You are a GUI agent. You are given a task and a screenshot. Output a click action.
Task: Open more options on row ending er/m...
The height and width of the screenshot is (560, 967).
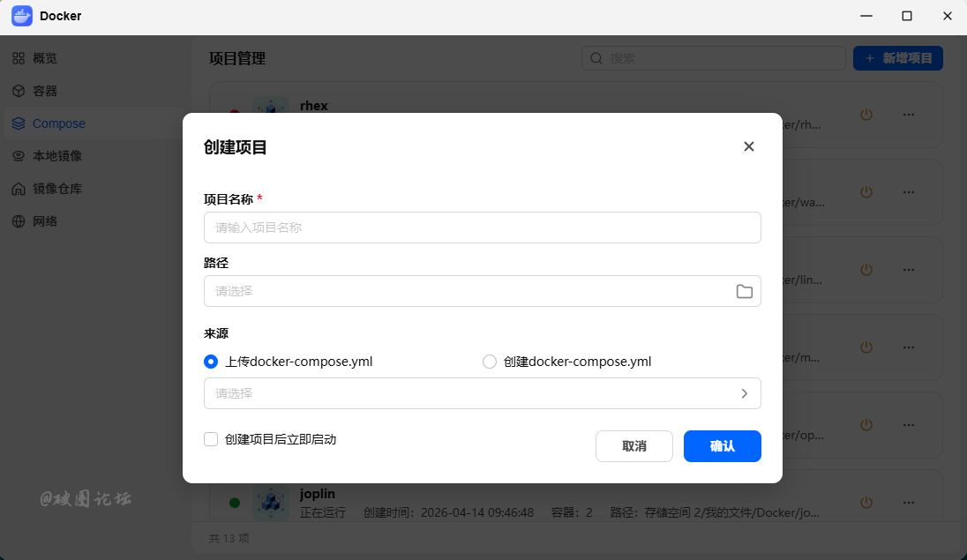pos(909,347)
